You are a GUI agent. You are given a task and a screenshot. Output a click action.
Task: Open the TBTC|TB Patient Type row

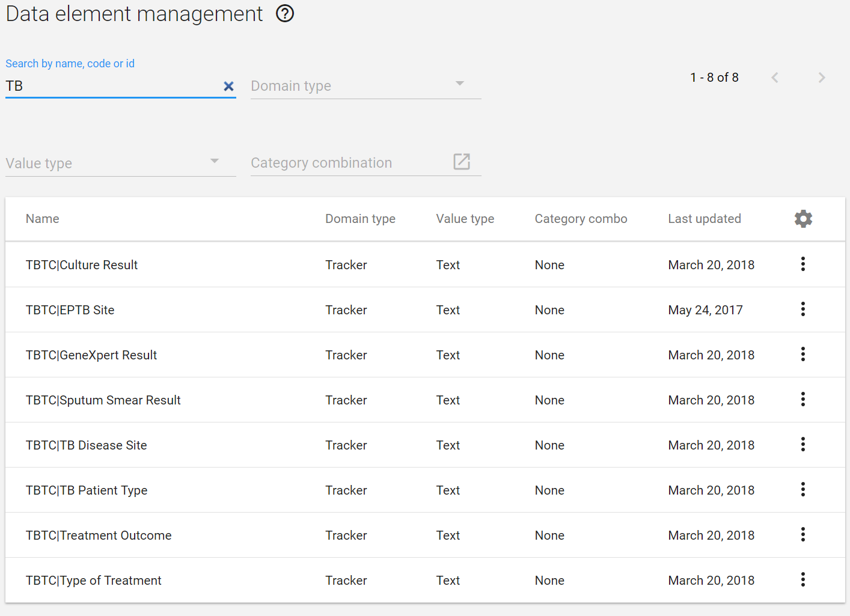tap(425, 490)
